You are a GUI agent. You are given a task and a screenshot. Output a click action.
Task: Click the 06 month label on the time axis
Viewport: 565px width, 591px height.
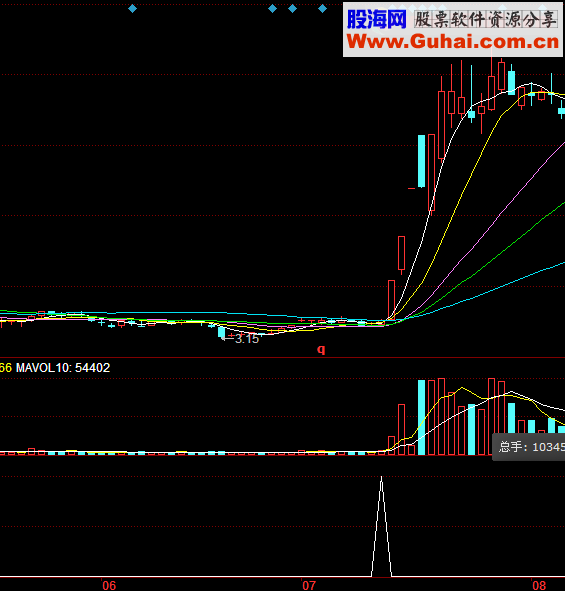pyautogui.click(x=109, y=585)
